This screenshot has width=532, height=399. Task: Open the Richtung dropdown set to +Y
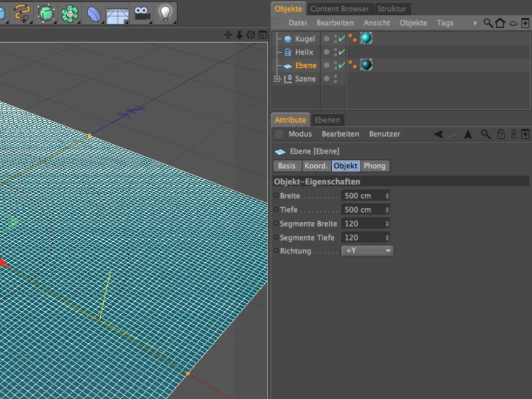(x=367, y=251)
